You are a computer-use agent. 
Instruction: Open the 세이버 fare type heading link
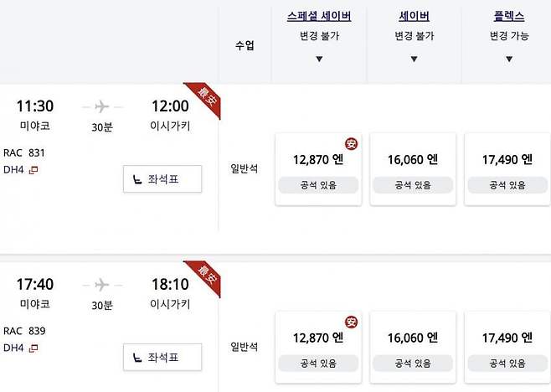(x=414, y=17)
